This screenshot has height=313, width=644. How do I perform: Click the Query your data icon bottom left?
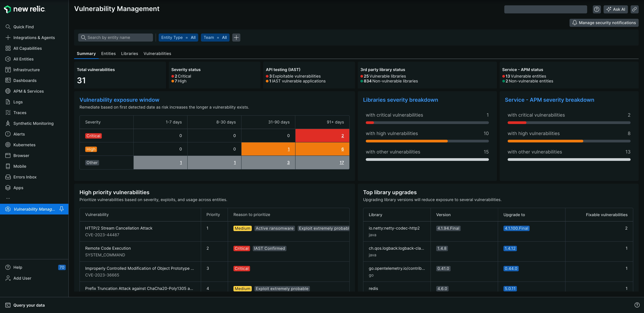(7, 305)
